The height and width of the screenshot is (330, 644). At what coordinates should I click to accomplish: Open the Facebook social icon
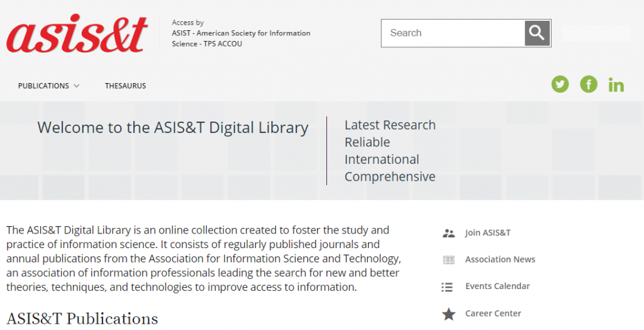(589, 84)
